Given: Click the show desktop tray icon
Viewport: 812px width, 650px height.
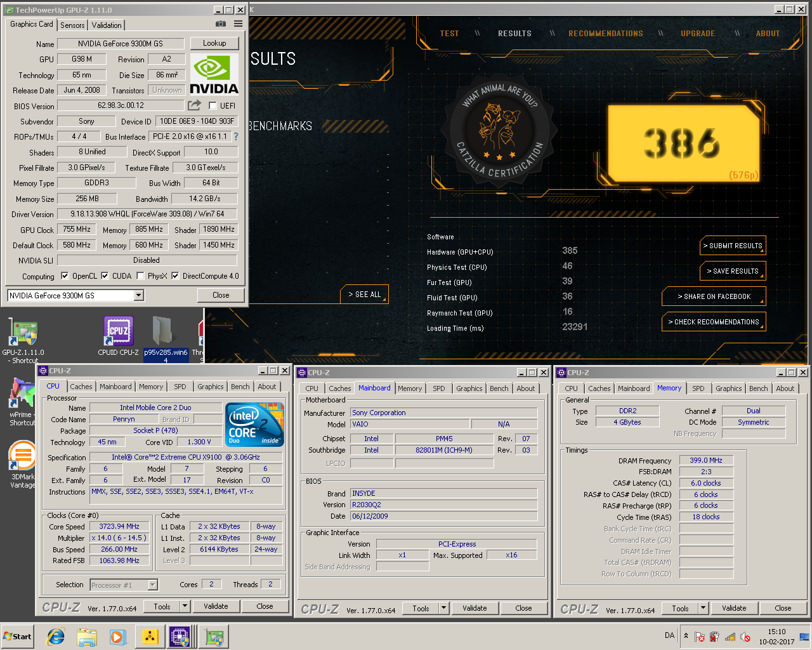Looking at the screenshot, I should [x=804, y=637].
